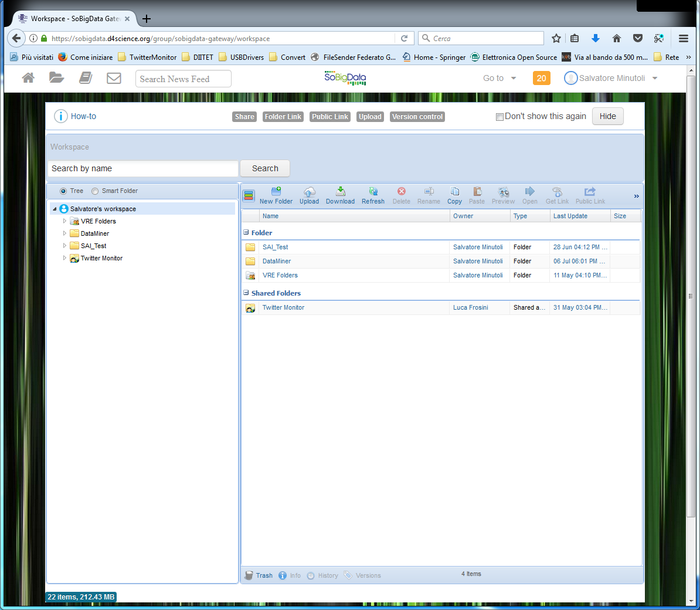Open the Go to dropdown menu
This screenshot has height=610, width=700.
[499, 78]
